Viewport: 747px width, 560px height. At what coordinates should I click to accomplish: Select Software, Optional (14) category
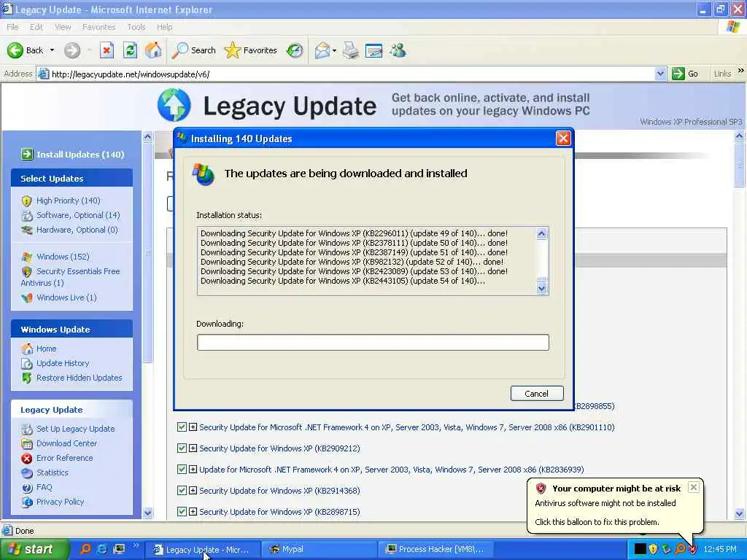tap(78, 215)
